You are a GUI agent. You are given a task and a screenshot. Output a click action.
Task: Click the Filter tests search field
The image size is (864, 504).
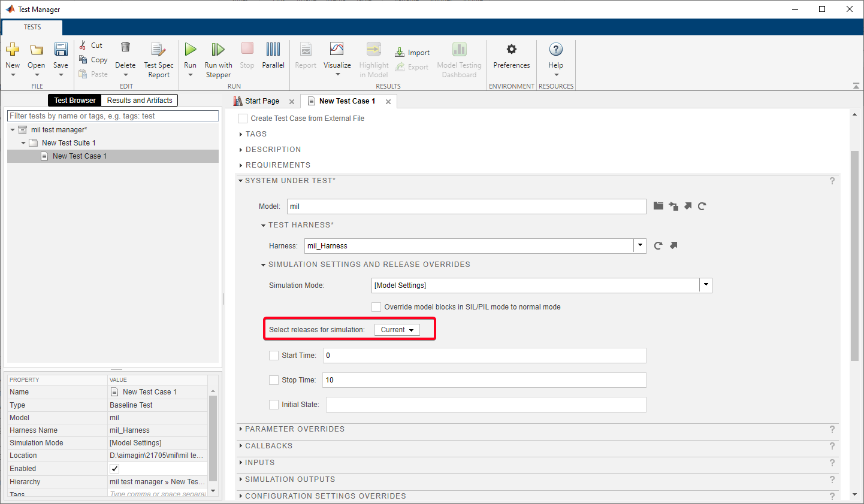pyautogui.click(x=113, y=116)
